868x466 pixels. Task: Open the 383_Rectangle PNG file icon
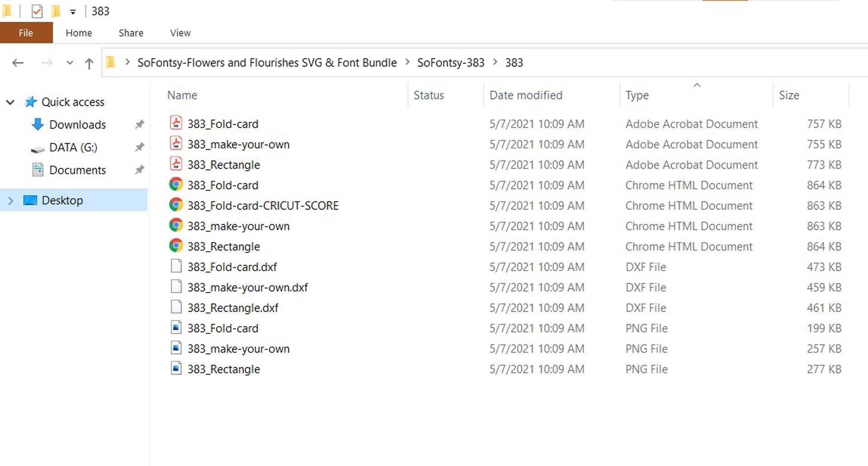176,369
